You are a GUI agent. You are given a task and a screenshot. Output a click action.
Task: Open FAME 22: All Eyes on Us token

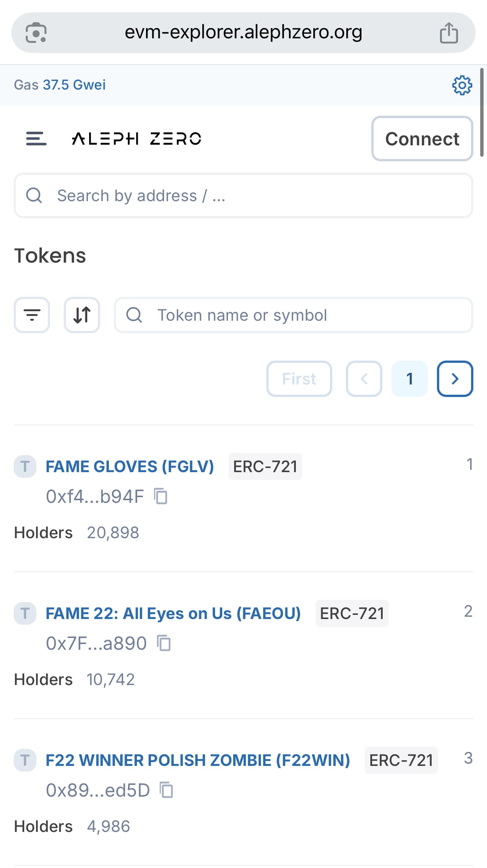(173, 613)
